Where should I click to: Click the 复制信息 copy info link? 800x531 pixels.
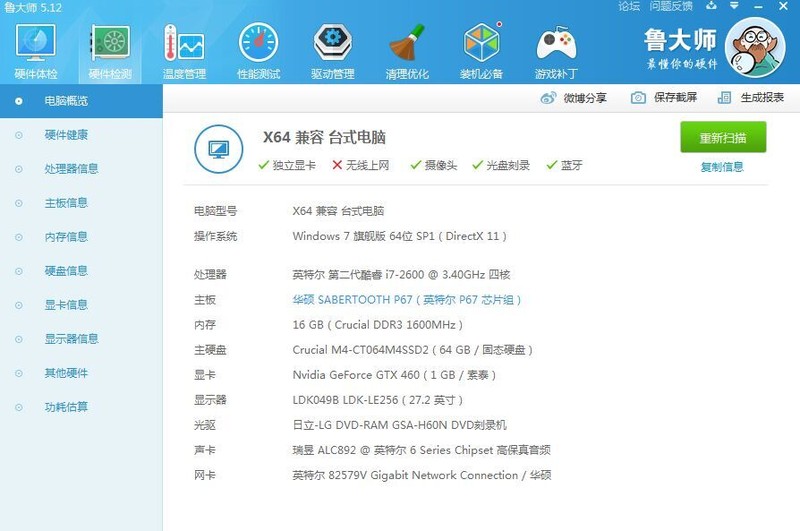722,167
